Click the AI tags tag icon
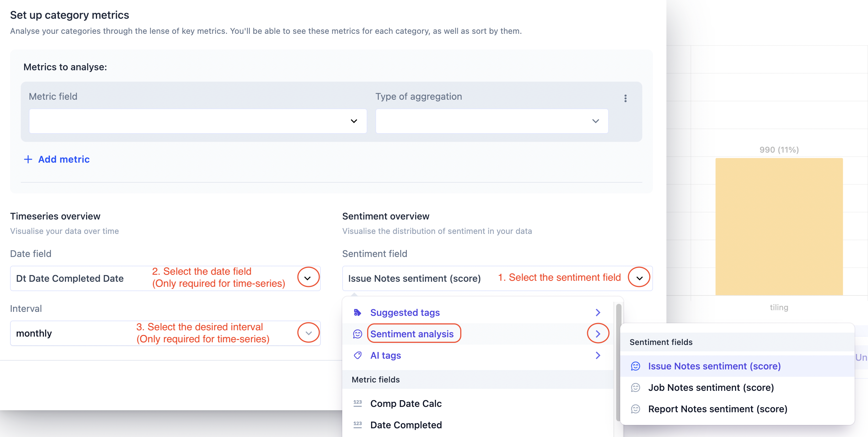Image resolution: width=868 pixels, height=437 pixels. pyautogui.click(x=358, y=356)
